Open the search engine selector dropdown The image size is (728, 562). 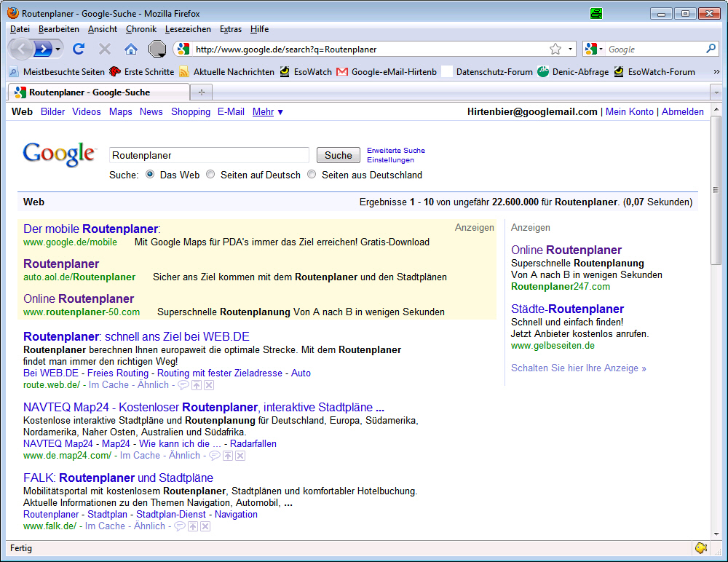(594, 49)
